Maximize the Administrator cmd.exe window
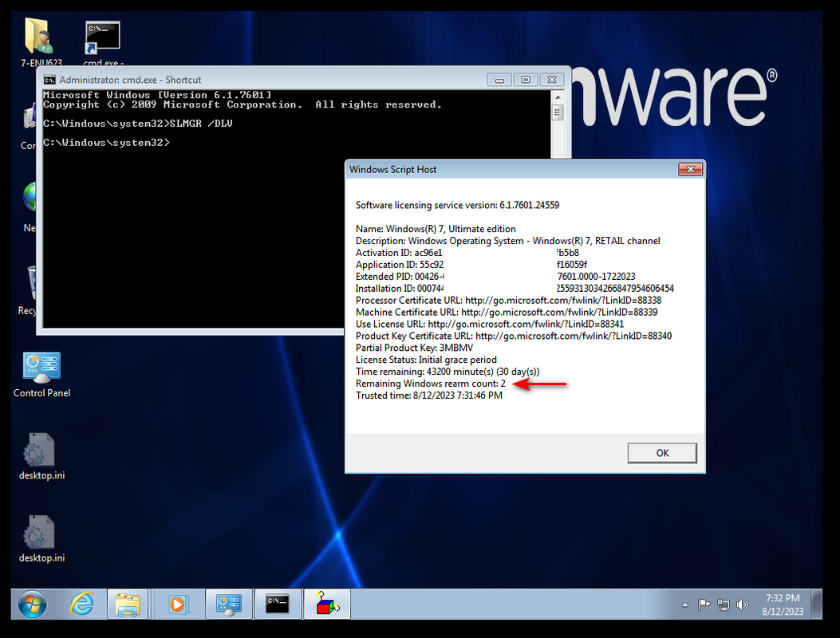 (526, 80)
